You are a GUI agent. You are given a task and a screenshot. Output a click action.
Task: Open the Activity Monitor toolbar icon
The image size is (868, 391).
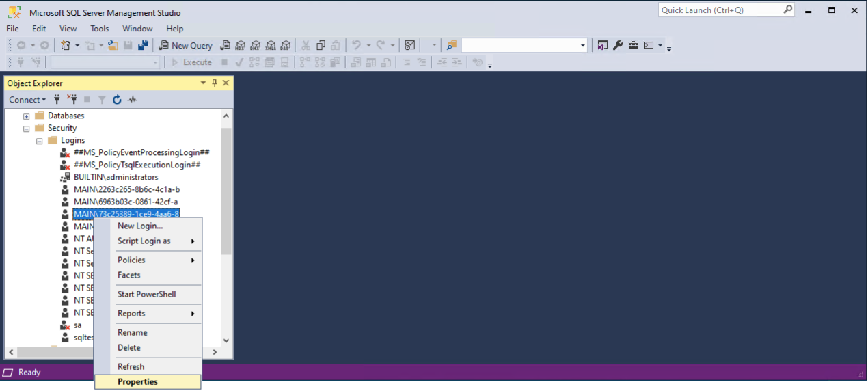pyautogui.click(x=409, y=45)
